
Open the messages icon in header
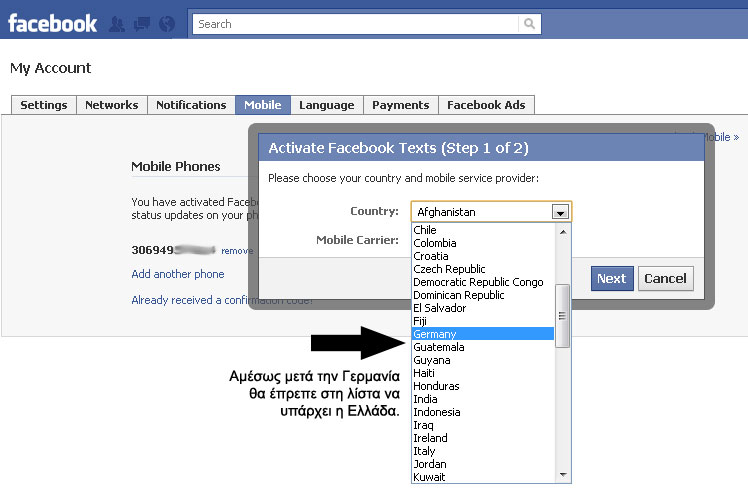142,24
